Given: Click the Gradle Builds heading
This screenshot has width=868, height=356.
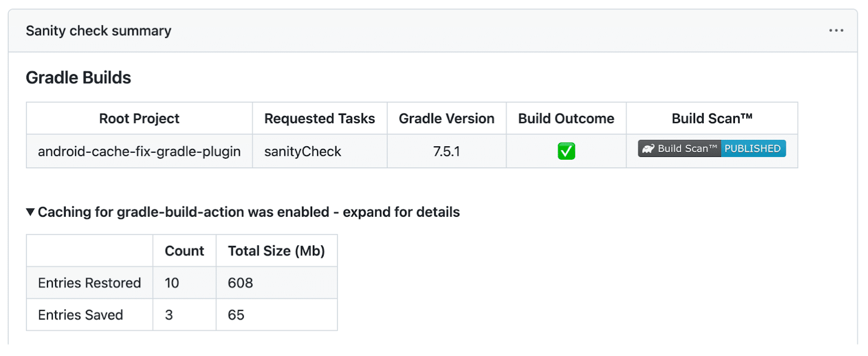Looking at the screenshot, I should coord(79,77).
